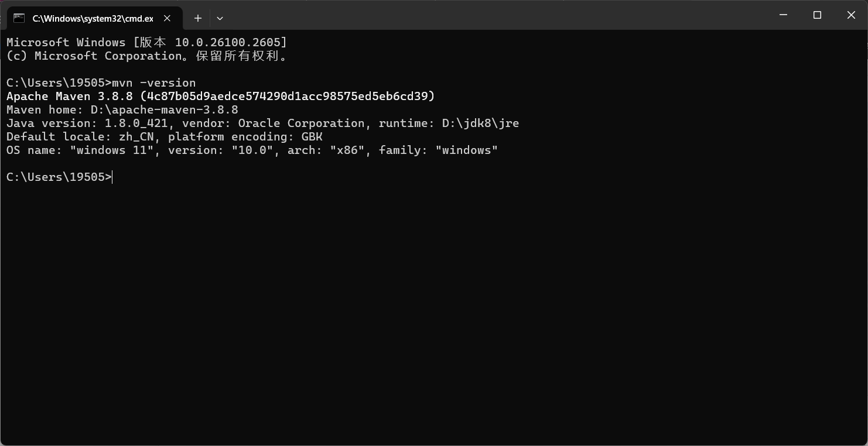Maximize the terminal window
Viewport: 868px width, 446px height.
coord(817,15)
